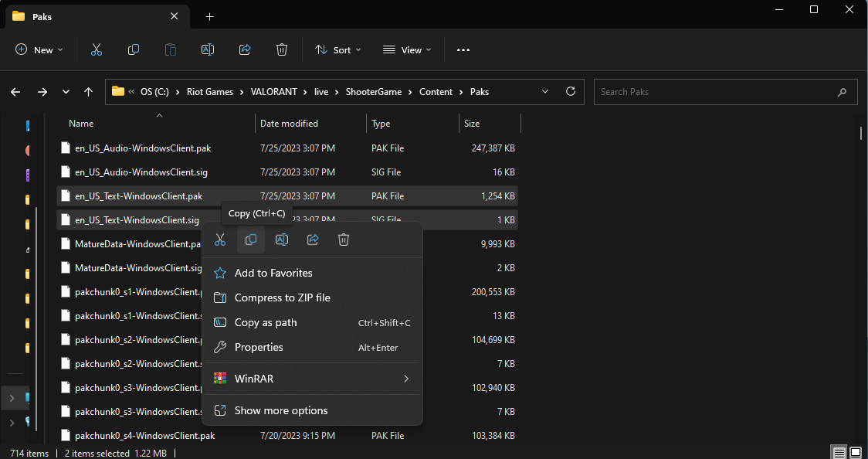The image size is (868, 459).
Task: Go forward with the right arrow button
Action: (x=42, y=92)
